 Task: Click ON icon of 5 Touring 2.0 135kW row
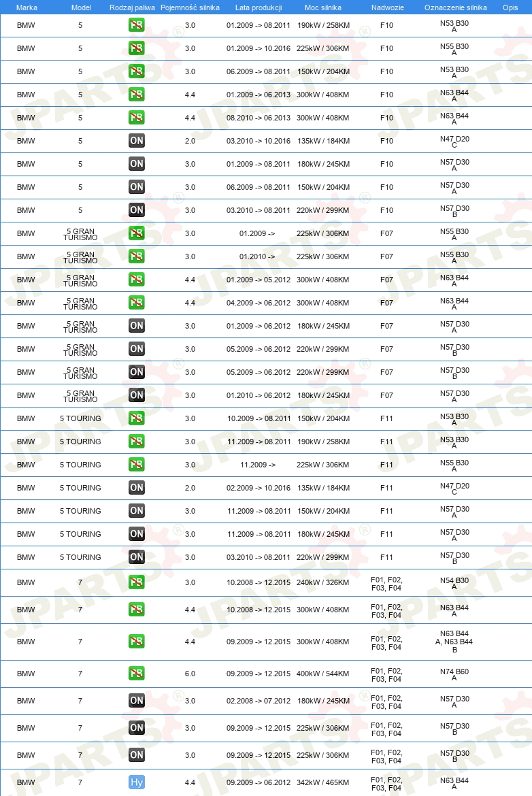pos(137,488)
